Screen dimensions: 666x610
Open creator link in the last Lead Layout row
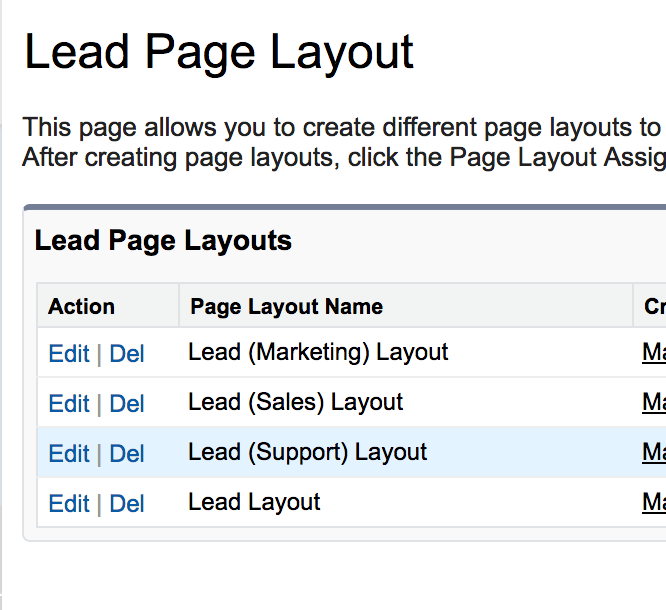coord(654,503)
